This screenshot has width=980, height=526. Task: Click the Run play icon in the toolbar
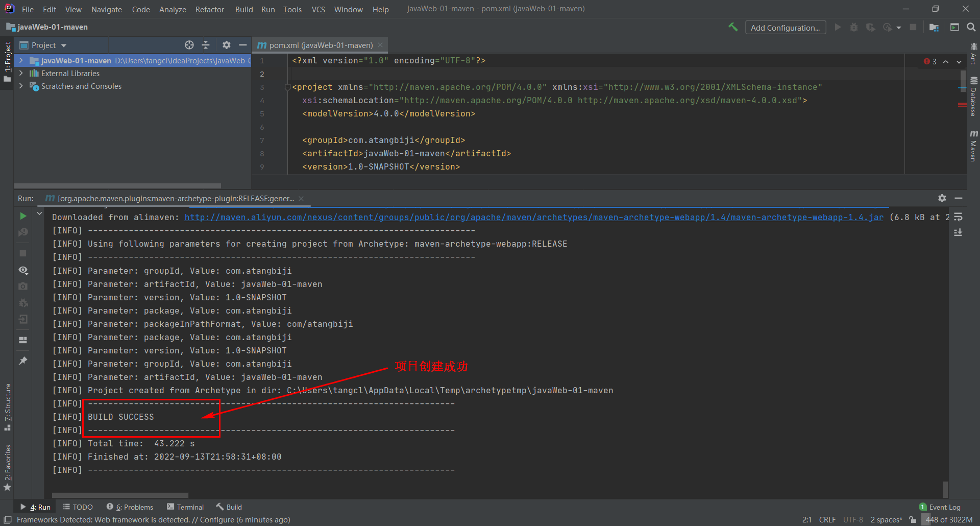(838, 27)
